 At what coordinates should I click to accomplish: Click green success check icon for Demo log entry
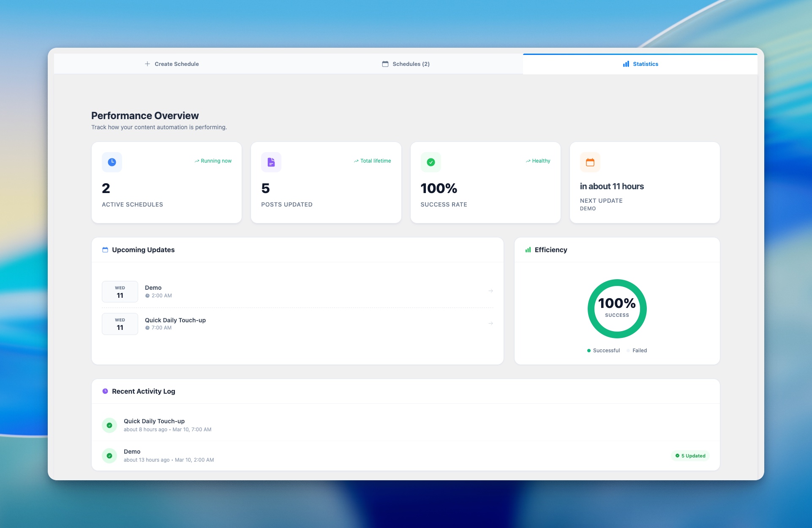(109, 456)
